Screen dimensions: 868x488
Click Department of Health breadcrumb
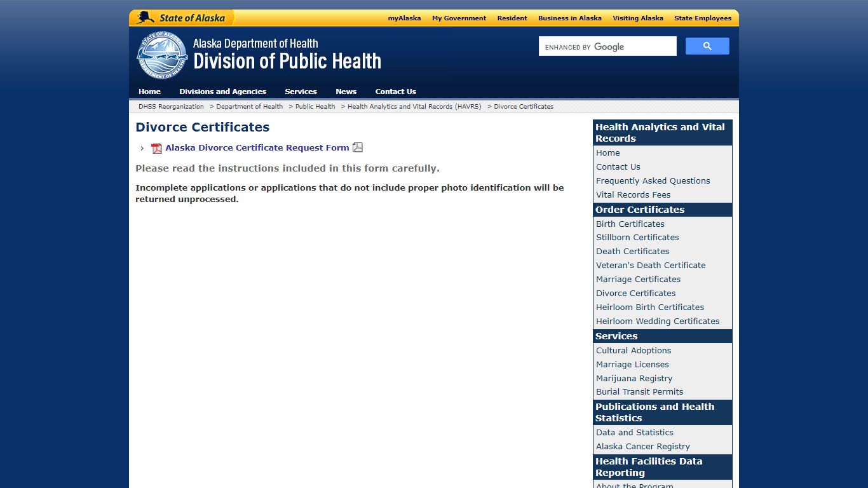[249, 107]
